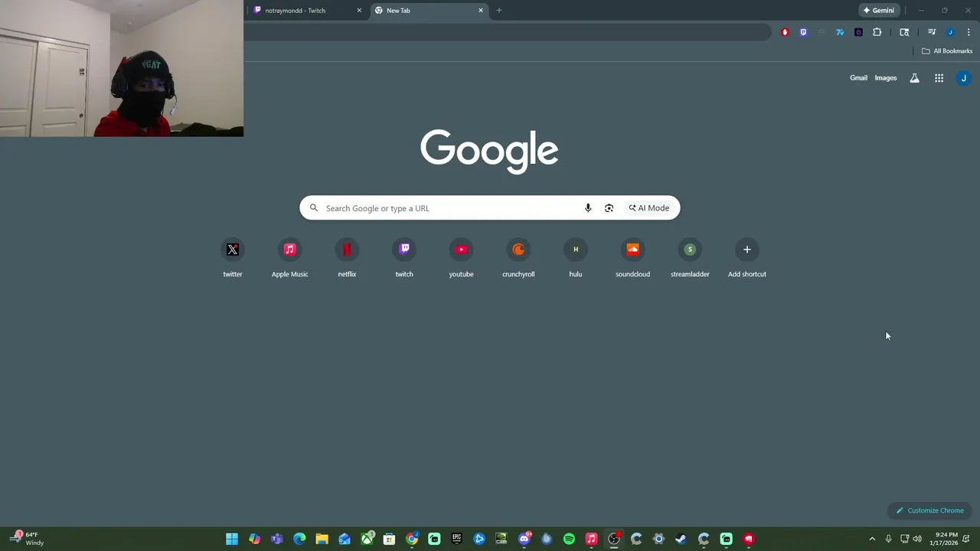Open the crunchyroll shortcut tile
Screen dimensions: 980x551
[518, 259]
